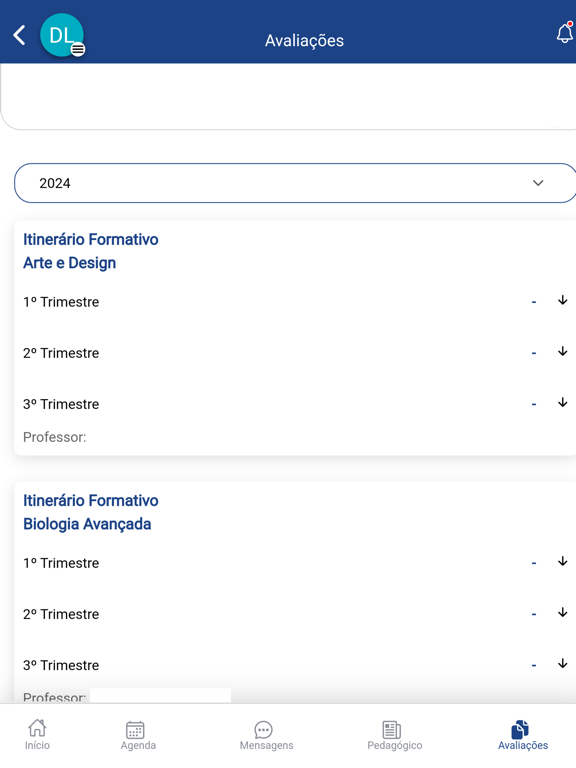Switch to Pedagógico tab
Viewport: 576px width, 768px height.
click(394, 736)
